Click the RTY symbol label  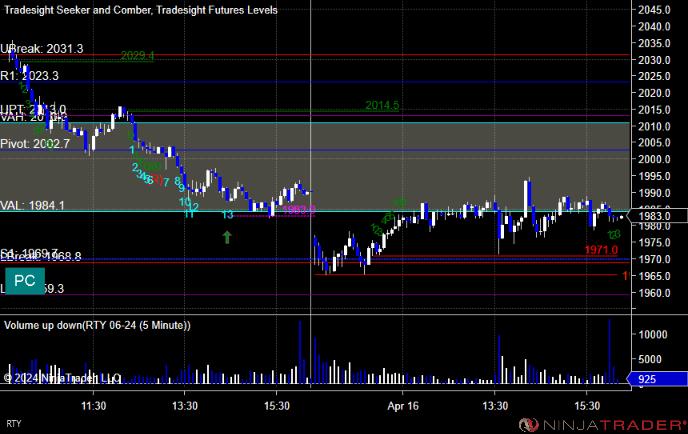tap(14, 424)
